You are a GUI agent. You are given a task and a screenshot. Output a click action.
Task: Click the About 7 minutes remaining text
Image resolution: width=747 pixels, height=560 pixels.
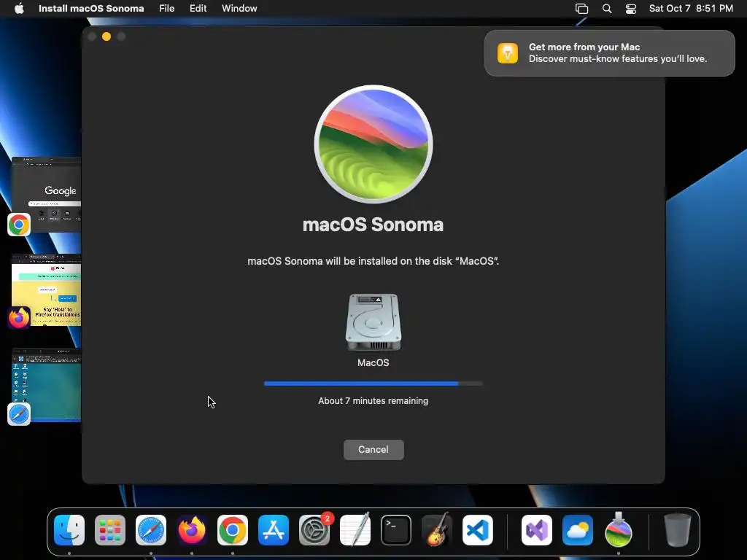pyautogui.click(x=373, y=401)
